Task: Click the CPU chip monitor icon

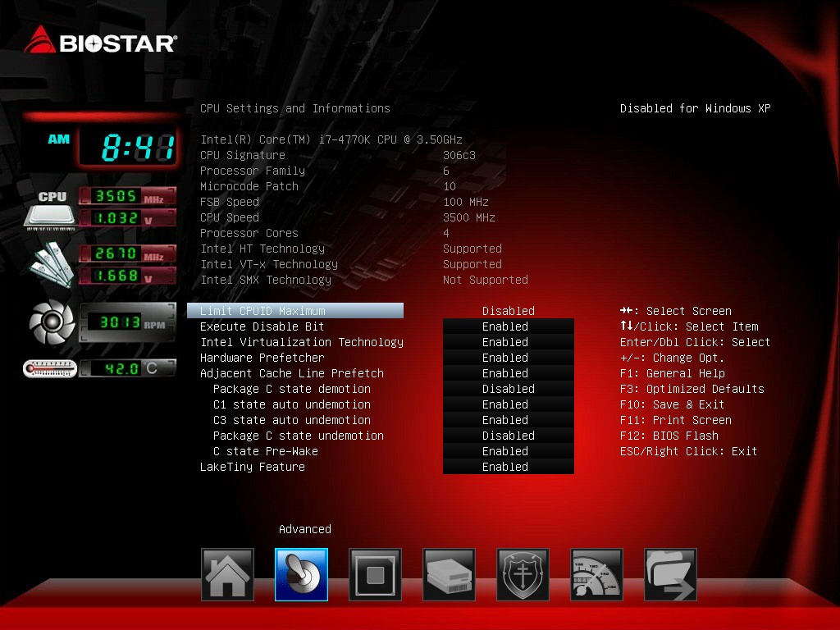Action: pyautogui.click(x=50, y=210)
